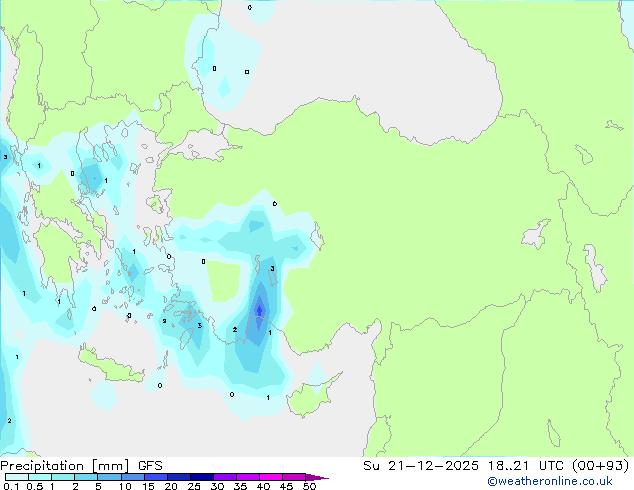Screen dimensions: 634x490
Task: Select legend swatch between 30 and 35
Action: click(x=224, y=477)
